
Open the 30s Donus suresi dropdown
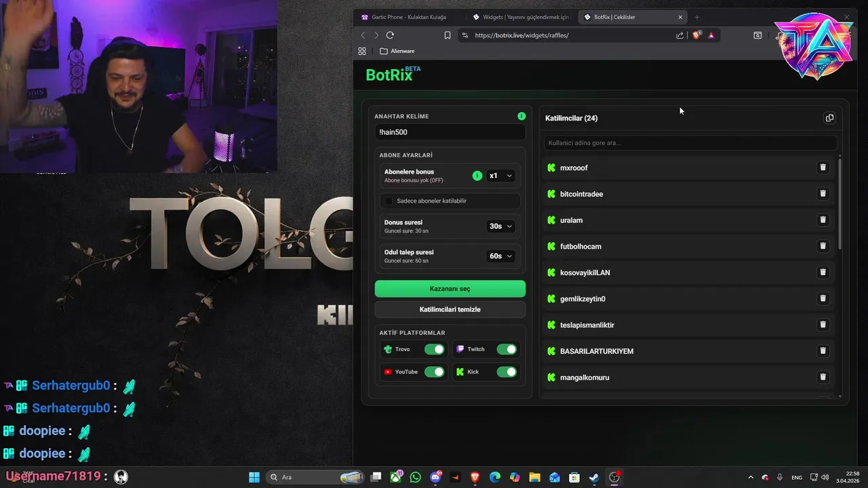click(500, 226)
